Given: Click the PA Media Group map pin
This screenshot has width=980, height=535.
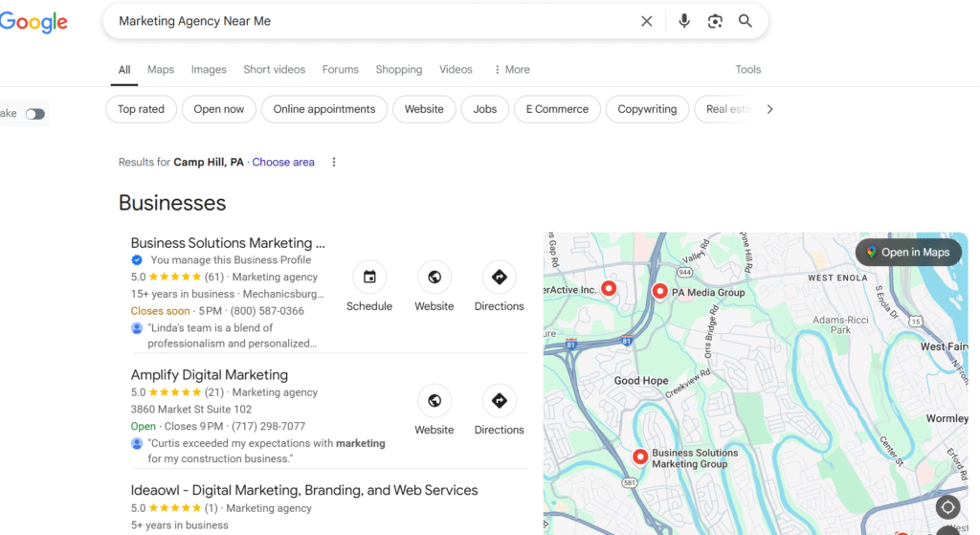Looking at the screenshot, I should coord(659,291).
